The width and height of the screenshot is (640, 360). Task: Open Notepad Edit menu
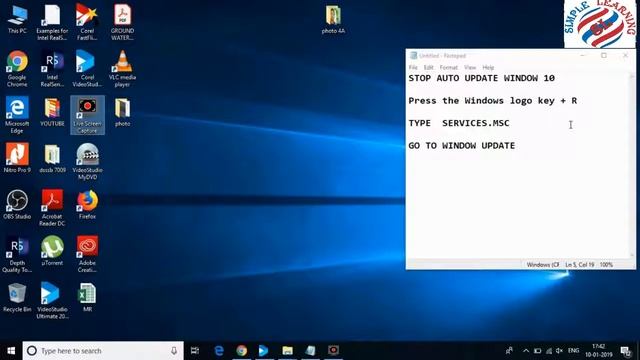point(428,67)
